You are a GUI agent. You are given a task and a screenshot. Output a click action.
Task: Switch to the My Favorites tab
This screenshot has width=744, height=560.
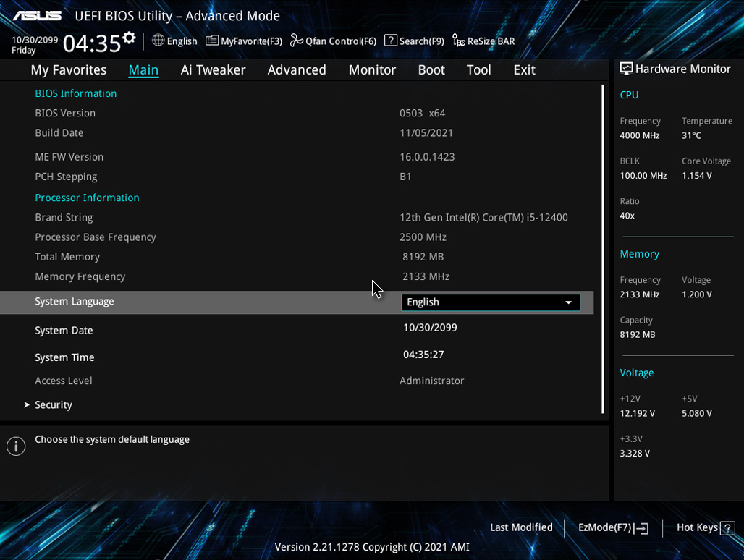click(68, 69)
